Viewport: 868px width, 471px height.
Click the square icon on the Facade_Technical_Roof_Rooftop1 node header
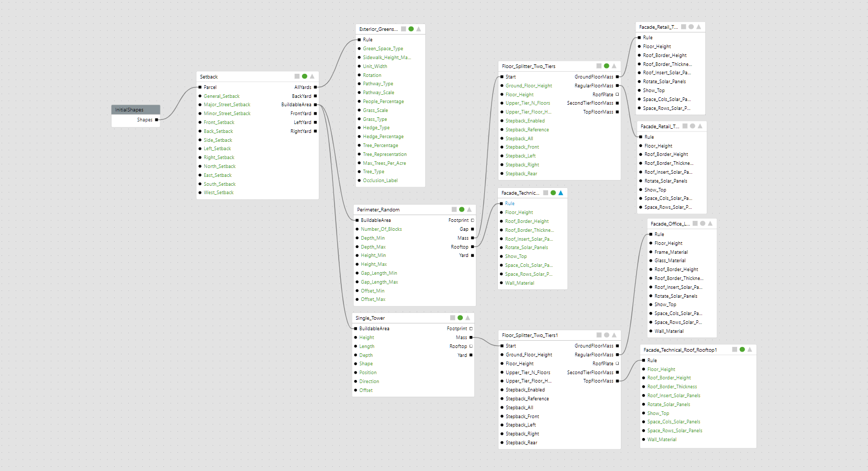click(735, 350)
